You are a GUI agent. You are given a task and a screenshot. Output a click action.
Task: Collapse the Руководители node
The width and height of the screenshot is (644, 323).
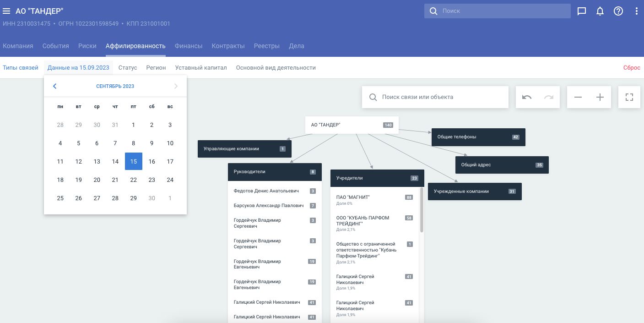(275, 172)
